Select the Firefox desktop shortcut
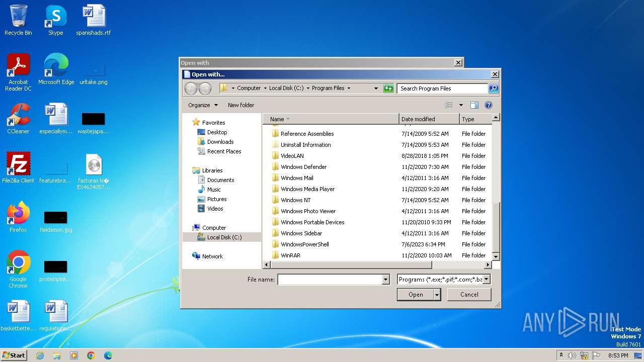644x362 pixels. click(18, 217)
